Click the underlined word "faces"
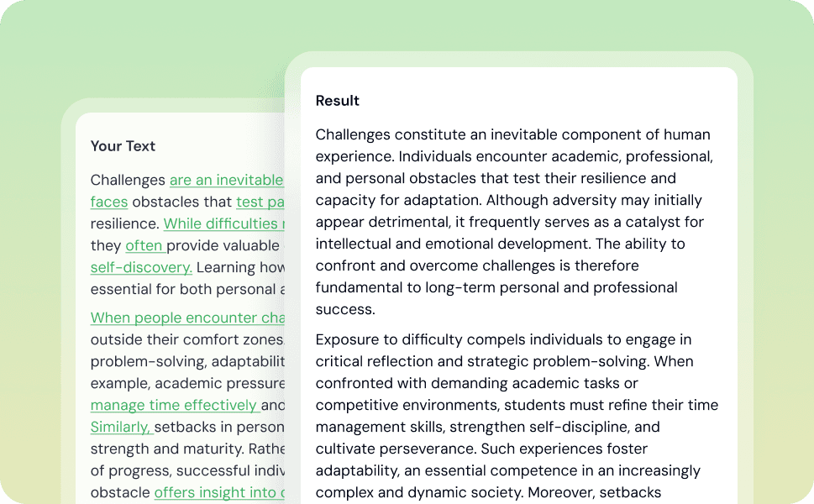Screen dimensions: 814x504 (109, 202)
